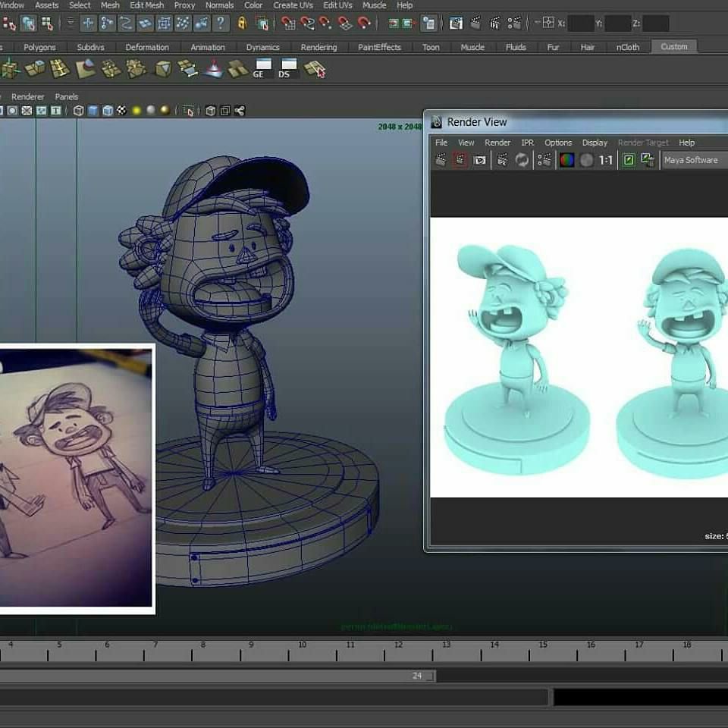Toggle use all lights yellow sphere icon
The width and height of the screenshot is (728, 728).
(136, 111)
